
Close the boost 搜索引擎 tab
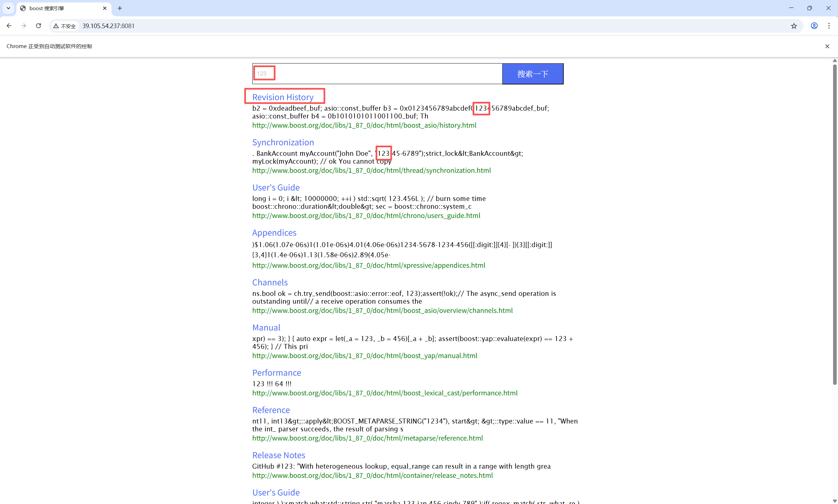tap(105, 8)
